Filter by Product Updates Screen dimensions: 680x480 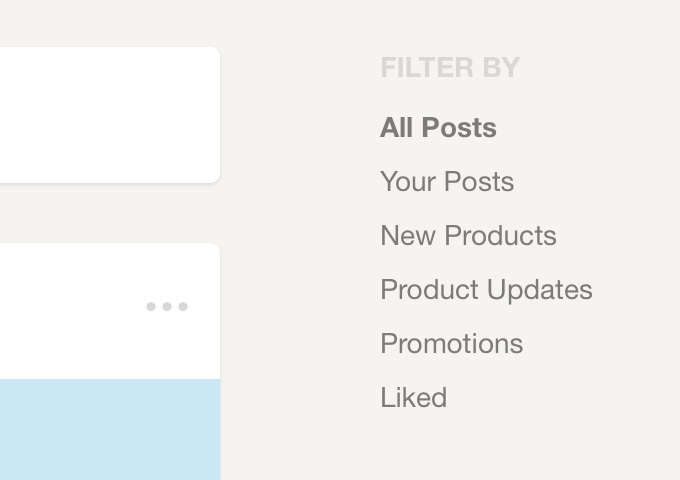pyautogui.click(x=486, y=290)
